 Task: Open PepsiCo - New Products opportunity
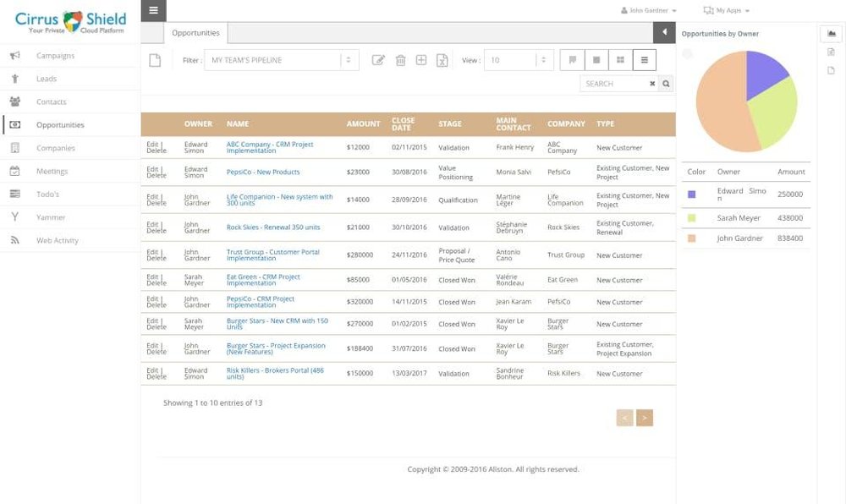pyautogui.click(x=263, y=172)
